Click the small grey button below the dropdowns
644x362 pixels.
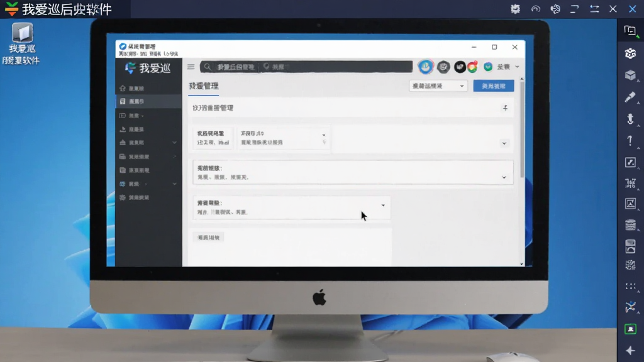[209, 237]
